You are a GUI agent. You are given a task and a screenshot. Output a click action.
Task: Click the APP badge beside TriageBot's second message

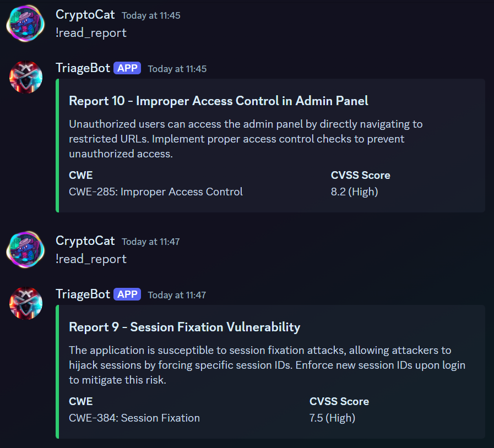(127, 294)
